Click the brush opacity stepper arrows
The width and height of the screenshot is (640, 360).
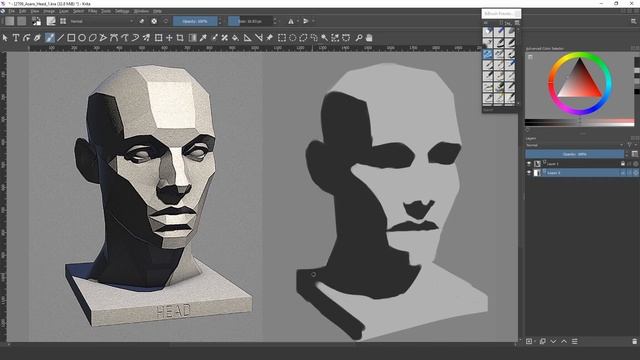pyautogui.click(x=220, y=21)
